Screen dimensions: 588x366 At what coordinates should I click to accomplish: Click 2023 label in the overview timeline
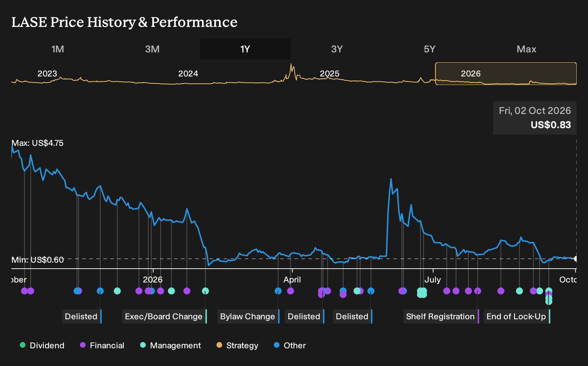coord(47,74)
